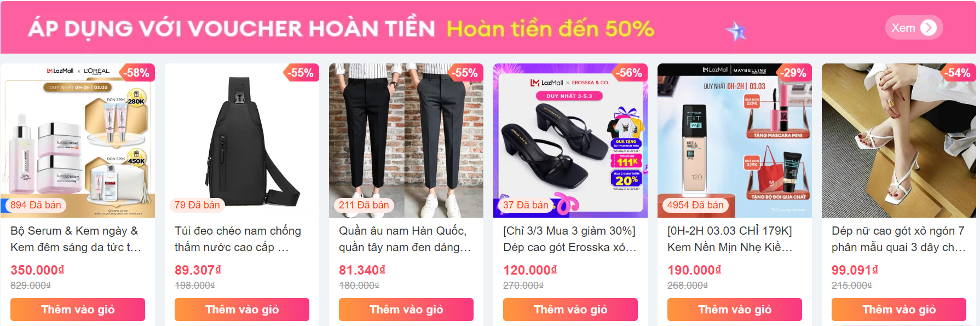Add Korean men's trousers to cart
Screen dimensions: 980x326
click(406, 310)
